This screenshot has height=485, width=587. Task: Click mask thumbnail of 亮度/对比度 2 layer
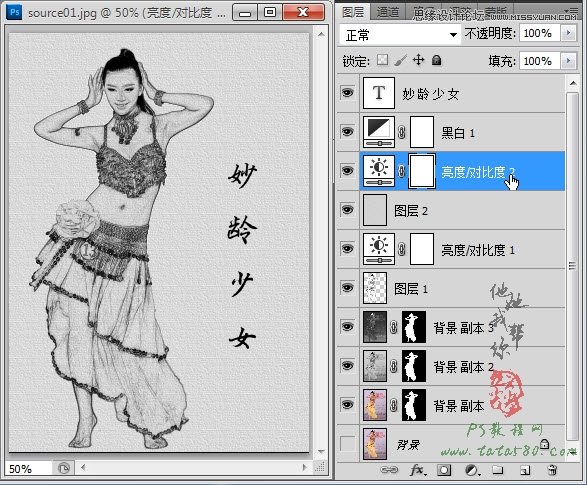(x=422, y=171)
